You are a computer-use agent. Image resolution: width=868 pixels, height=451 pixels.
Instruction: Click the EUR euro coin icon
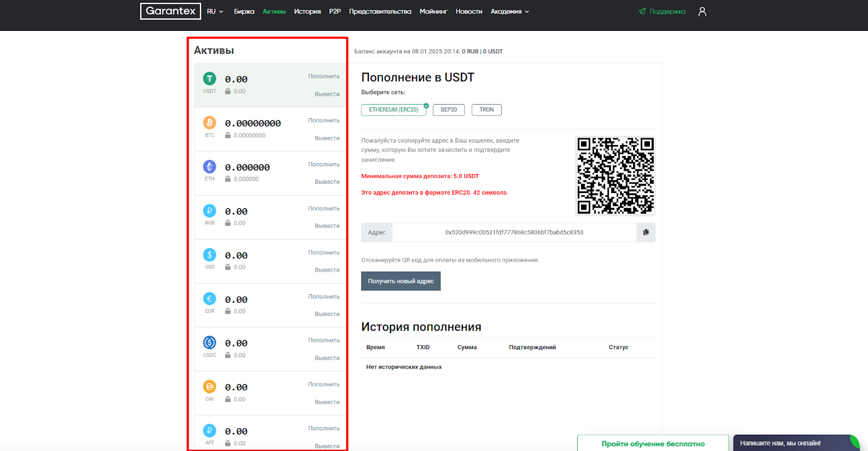(209, 299)
